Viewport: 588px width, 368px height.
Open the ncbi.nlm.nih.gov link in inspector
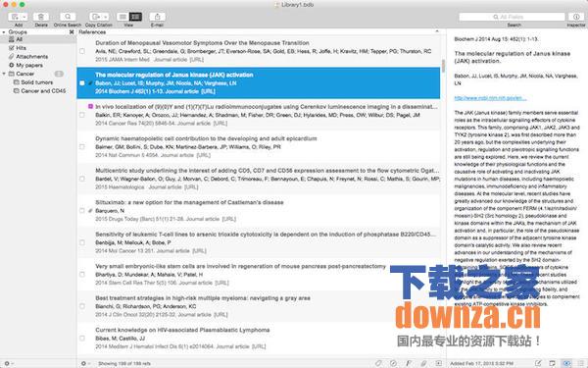click(x=490, y=98)
